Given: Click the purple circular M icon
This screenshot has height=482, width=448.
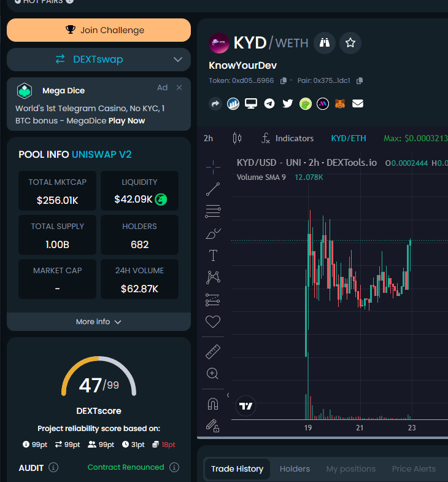Looking at the screenshot, I should click(x=323, y=104).
